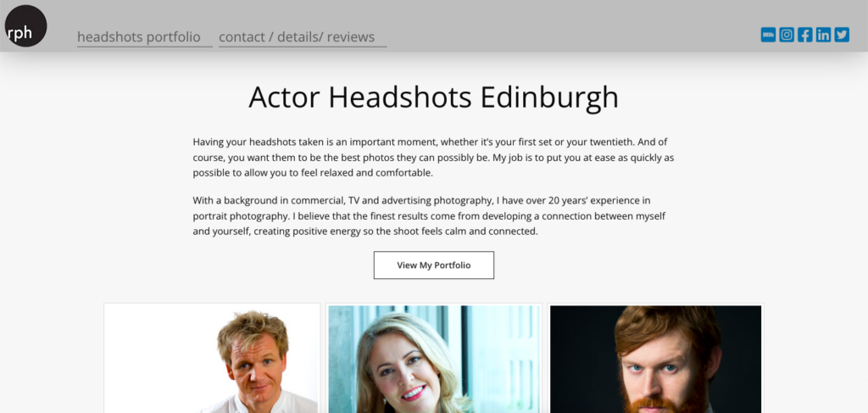Click the empty grey header bar area

[570, 26]
